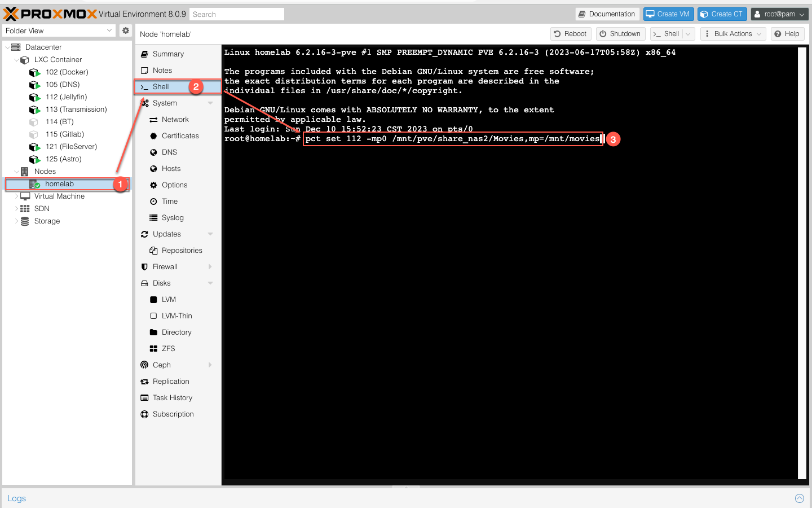Click stopped container icon for 114 (BT)
The width and height of the screenshot is (812, 508).
34,122
